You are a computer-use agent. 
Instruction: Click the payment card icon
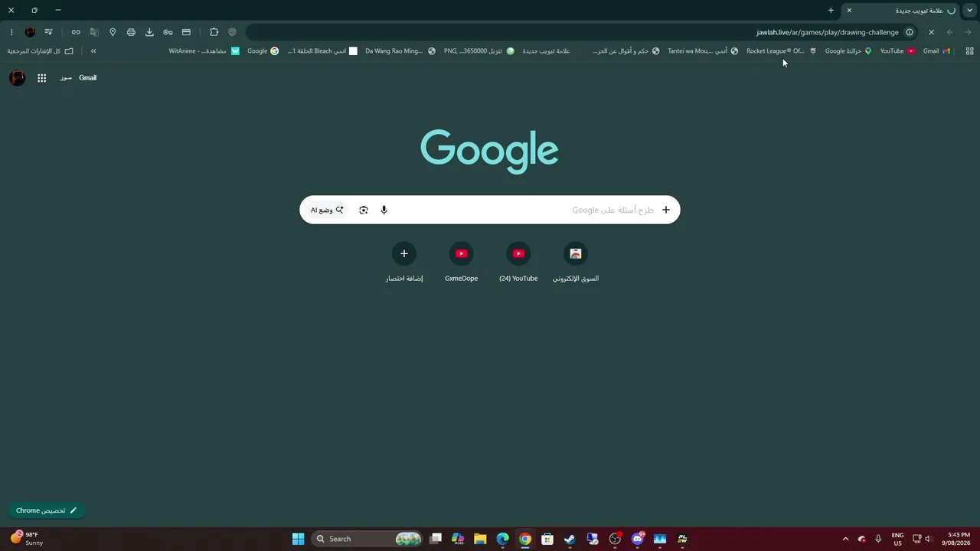point(186,32)
